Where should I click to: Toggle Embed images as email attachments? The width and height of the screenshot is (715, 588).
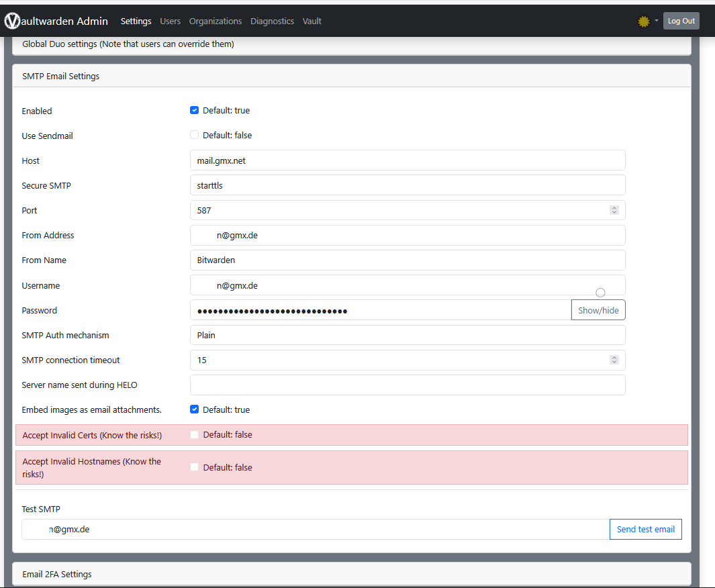click(194, 409)
